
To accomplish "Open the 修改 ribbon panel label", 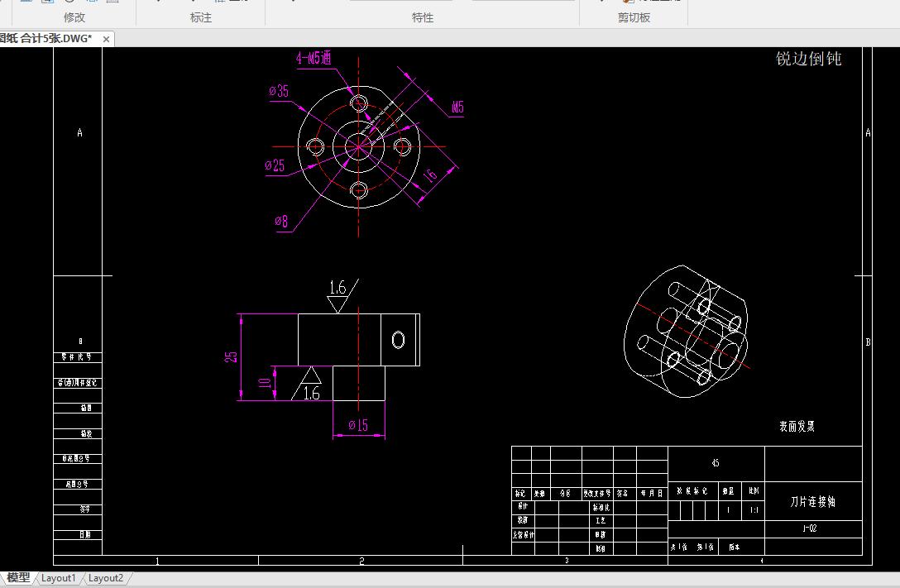I will [x=74, y=18].
